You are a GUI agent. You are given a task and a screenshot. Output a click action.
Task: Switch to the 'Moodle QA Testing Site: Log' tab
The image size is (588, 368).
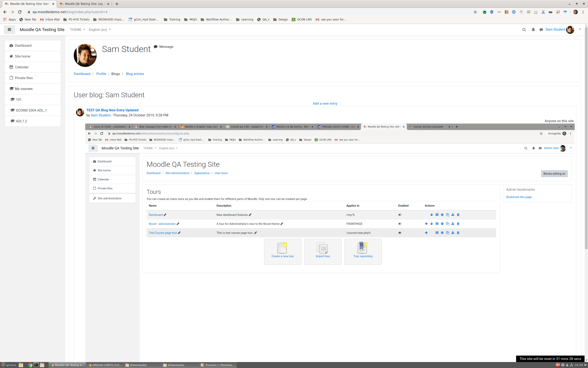coord(85,4)
